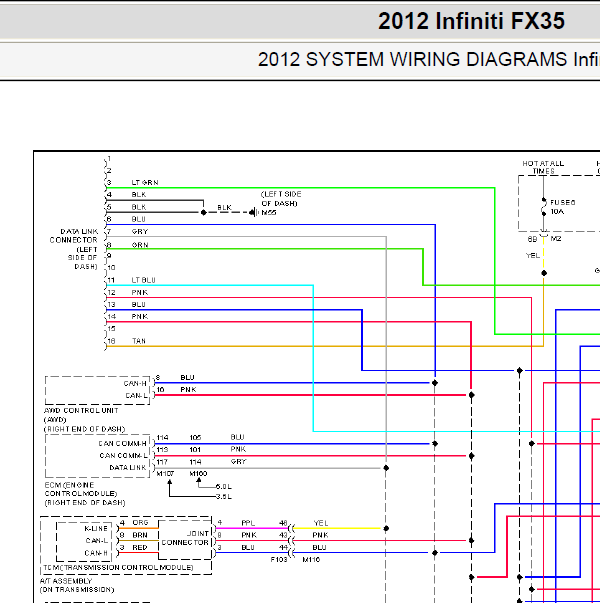Click the 'BLU' label at data link pin 6
This screenshot has height=603, width=600.
138,219
